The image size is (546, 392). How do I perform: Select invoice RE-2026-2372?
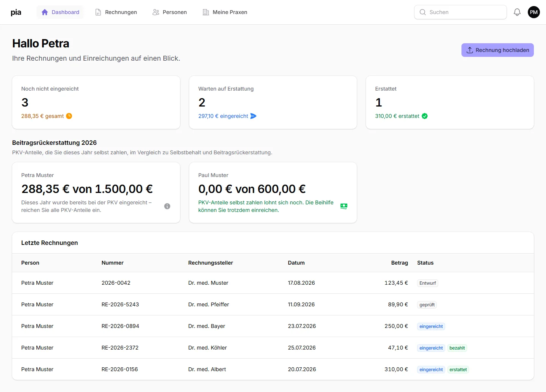pyautogui.click(x=120, y=348)
